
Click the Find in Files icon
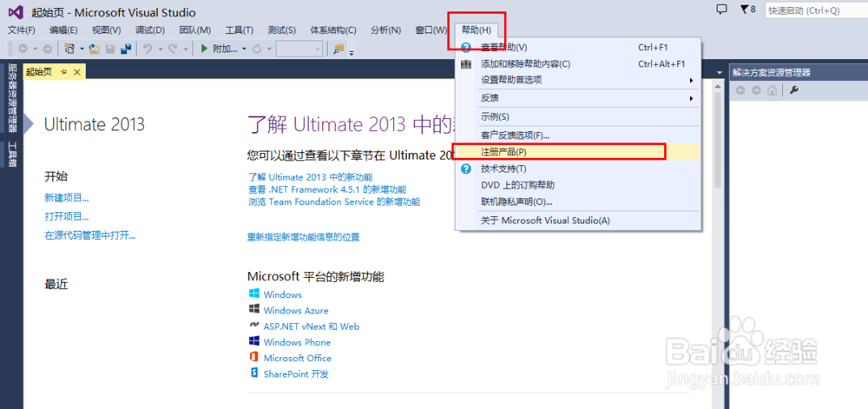pos(338,49)
